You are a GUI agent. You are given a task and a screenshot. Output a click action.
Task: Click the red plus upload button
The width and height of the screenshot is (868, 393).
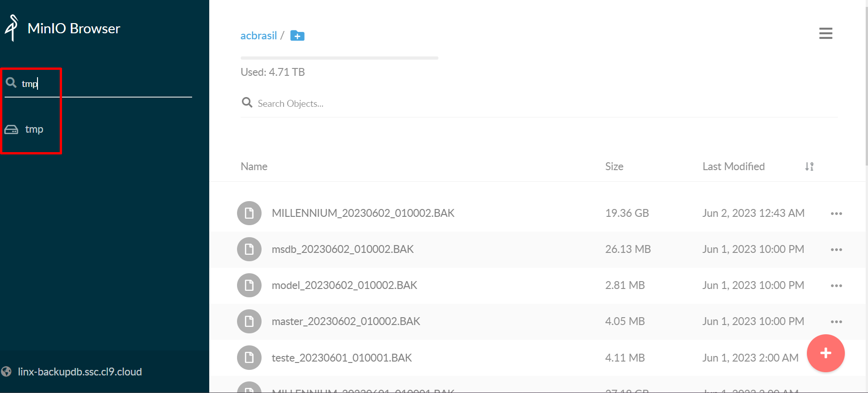[825, 353]
